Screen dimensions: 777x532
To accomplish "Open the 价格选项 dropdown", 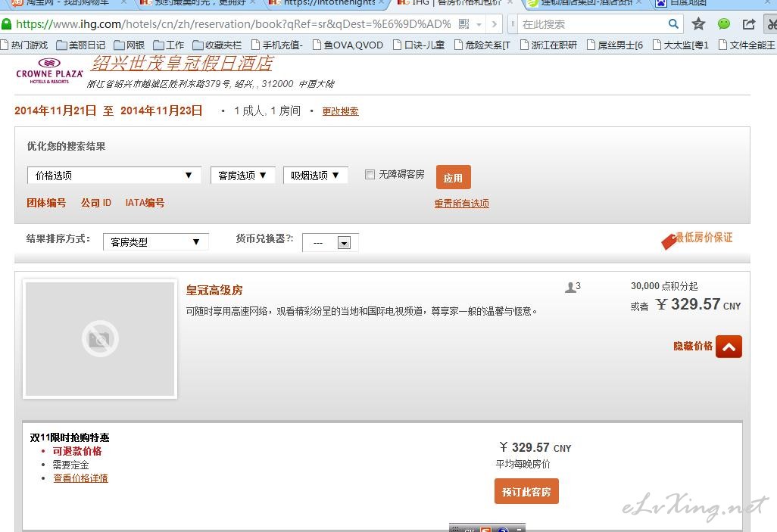I will [x=114, y=176].
